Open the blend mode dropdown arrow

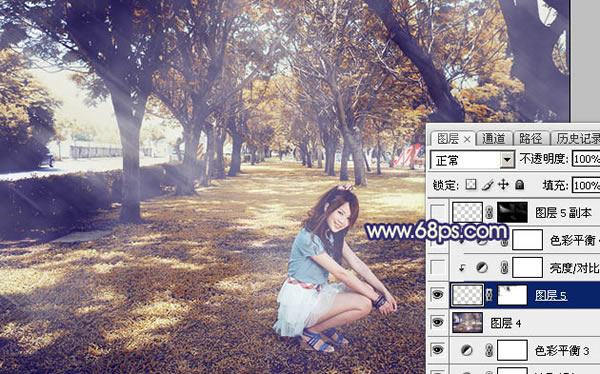point(507,159)
